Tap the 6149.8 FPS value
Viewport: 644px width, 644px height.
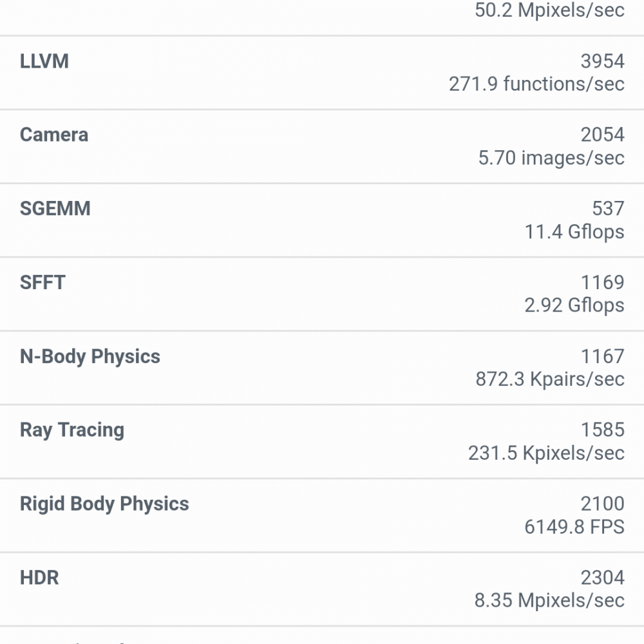coord(574,527)
